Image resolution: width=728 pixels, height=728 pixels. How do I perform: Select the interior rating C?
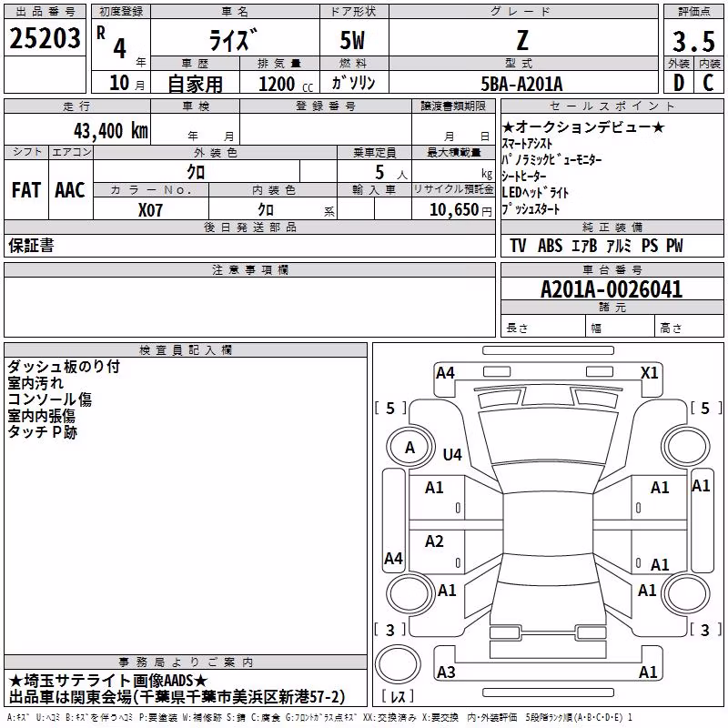pyautogui.click(x=708, y=83)
